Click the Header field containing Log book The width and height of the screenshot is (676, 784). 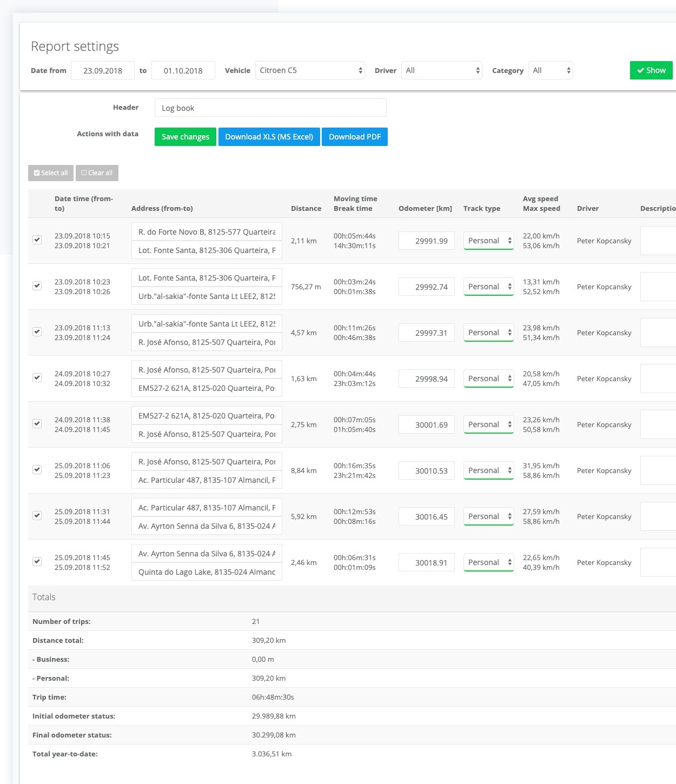(x=270, y=108)
